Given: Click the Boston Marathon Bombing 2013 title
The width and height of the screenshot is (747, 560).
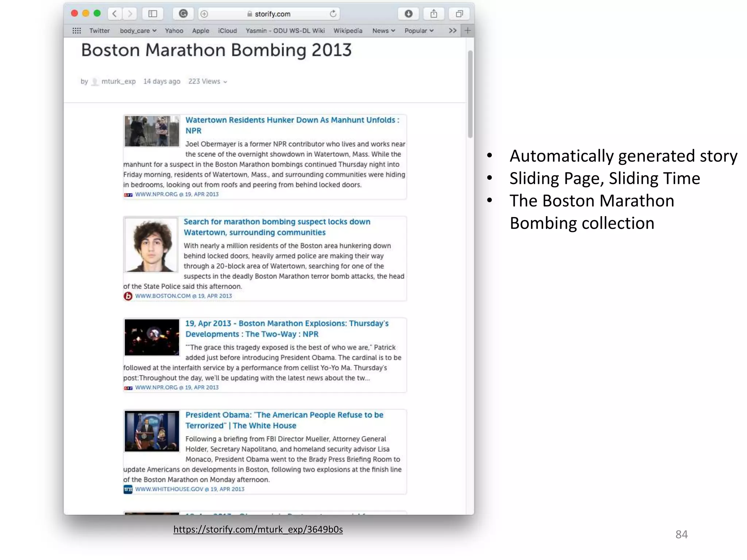Looking at the screenshot, I should pyautogui.click(x=216, y=50).
